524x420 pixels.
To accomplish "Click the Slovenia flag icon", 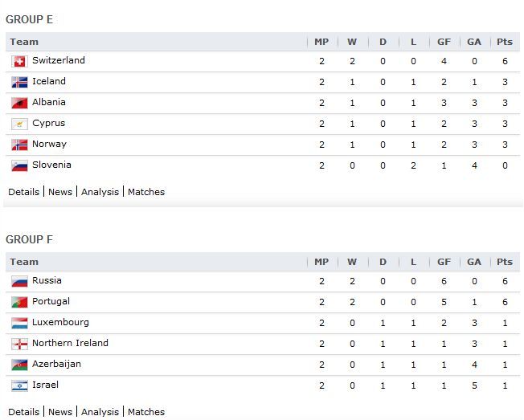I will [19, 165].
